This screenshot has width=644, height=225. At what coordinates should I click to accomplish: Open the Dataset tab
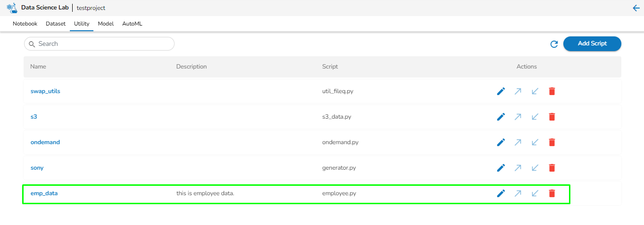tap(56, 24)
